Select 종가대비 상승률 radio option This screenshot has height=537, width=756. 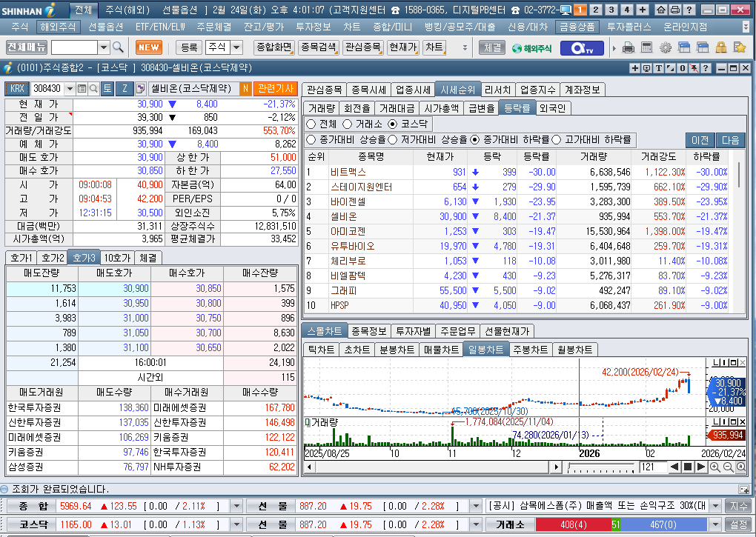[x=311, y=140]
